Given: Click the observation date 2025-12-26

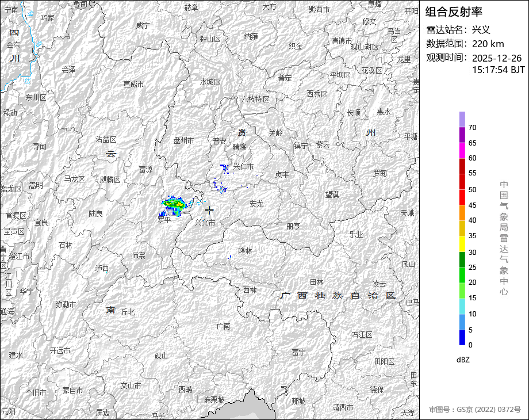Looking at the screenshot, I should pos(497,58).
